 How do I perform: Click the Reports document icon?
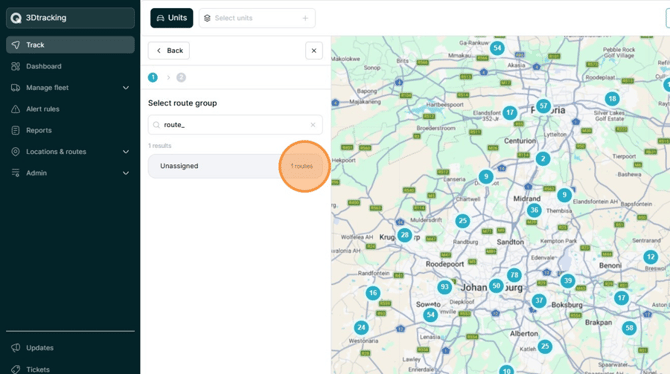pos(15,130)
